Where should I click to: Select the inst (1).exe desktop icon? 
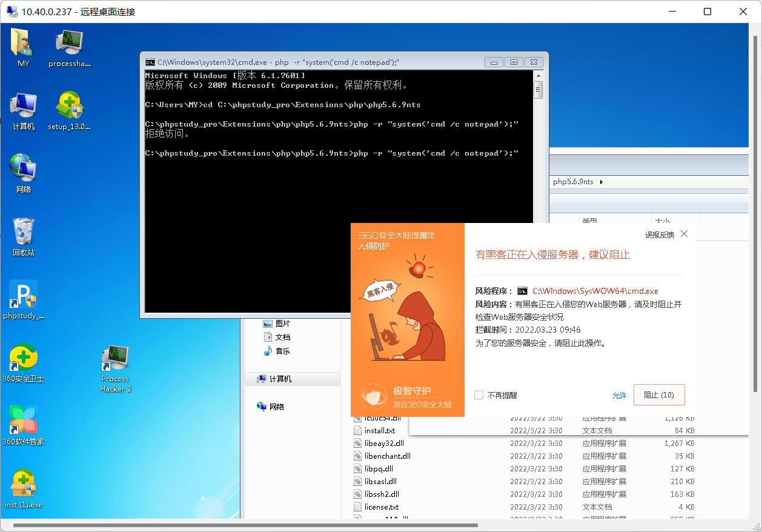23,489
